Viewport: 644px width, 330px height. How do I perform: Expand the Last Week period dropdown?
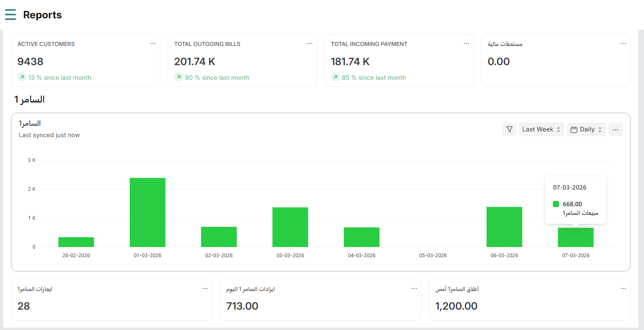[541, 129]
